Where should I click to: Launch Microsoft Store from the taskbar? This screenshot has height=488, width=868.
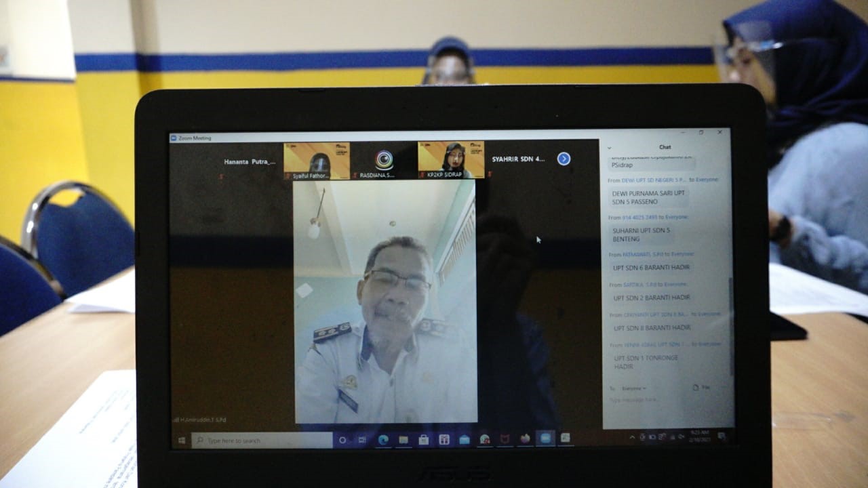pos(424,440)
